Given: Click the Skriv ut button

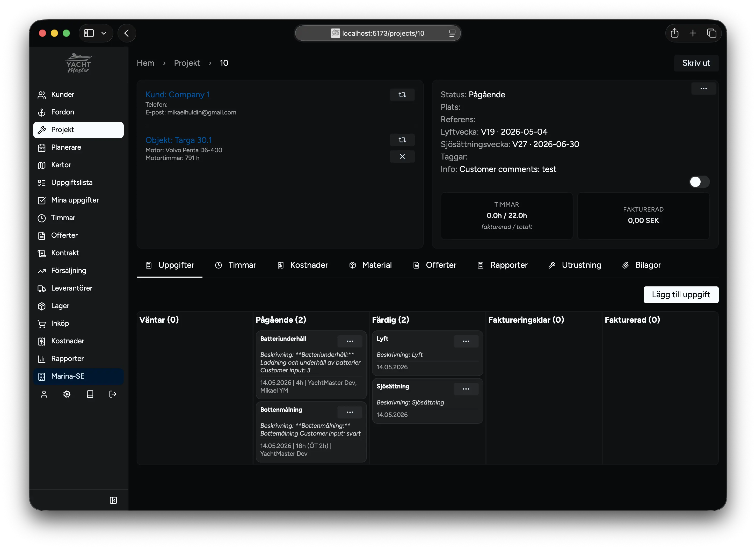Looking at the screenshot, I should pos(696,63).
